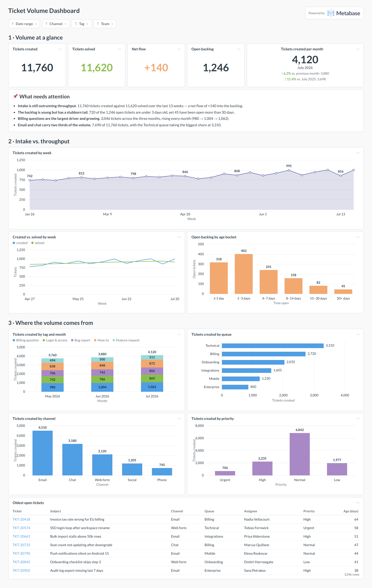This screenshot has height=588, width=372.
Task: Click the Tickets created 11,760 value
Action: click(37, 68)
